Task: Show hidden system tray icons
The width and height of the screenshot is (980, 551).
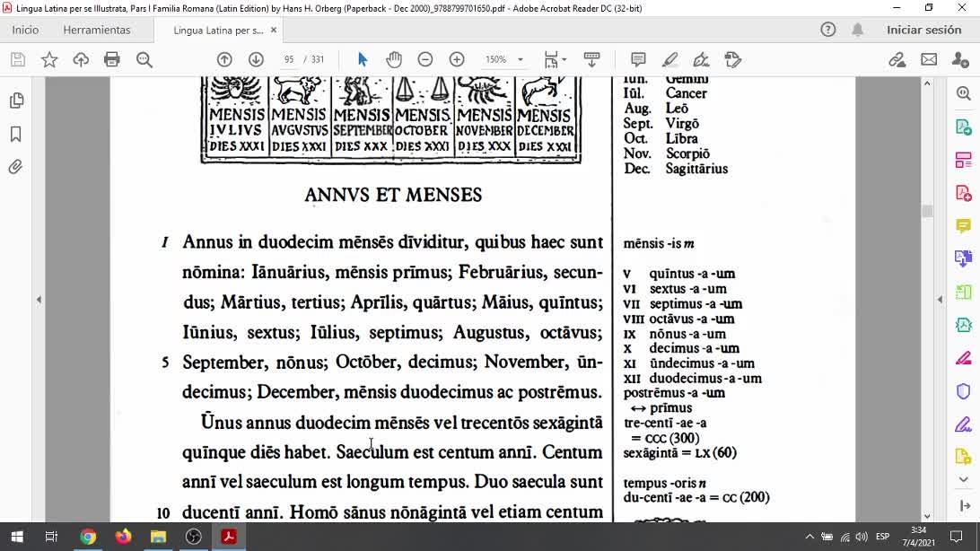Action: click(x=809, y=537)
